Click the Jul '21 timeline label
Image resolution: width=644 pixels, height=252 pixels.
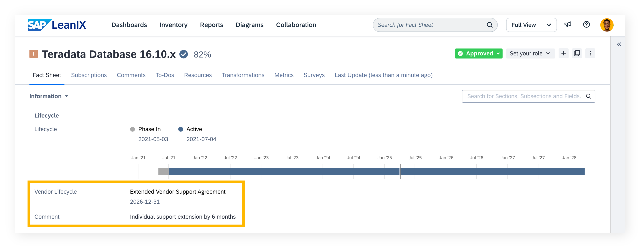coord(169,158)
